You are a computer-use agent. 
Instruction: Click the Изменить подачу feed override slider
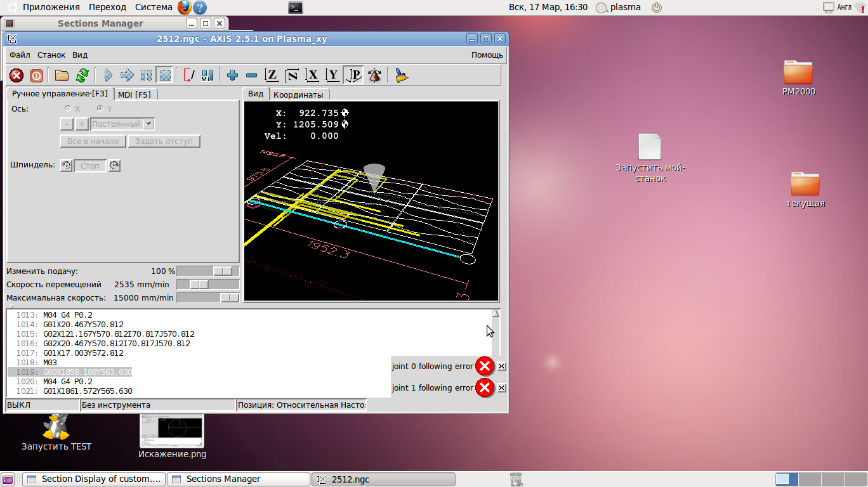(x=208, y=271)
